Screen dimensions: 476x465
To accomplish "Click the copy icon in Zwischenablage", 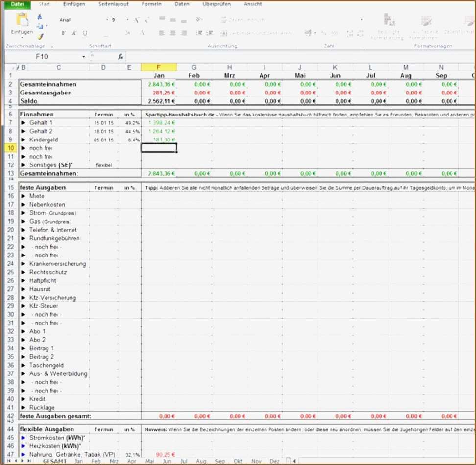I will [x=40, y=26].
